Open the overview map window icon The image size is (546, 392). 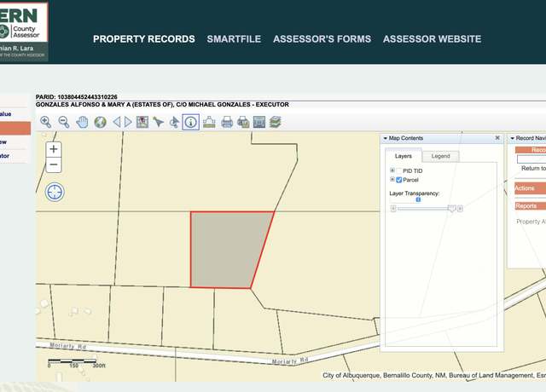pyautogui.click(x=259, y=122)
